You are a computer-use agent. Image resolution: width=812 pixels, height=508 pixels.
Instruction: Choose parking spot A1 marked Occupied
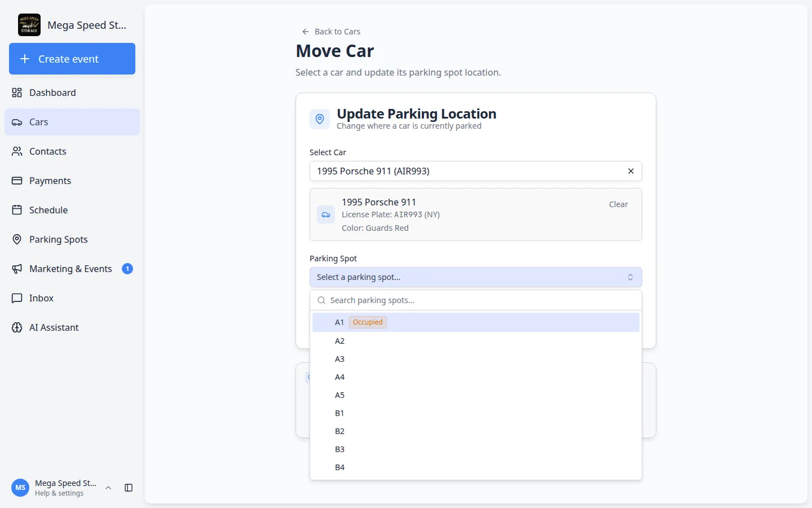pyautogui.click(x=476, y=322)
